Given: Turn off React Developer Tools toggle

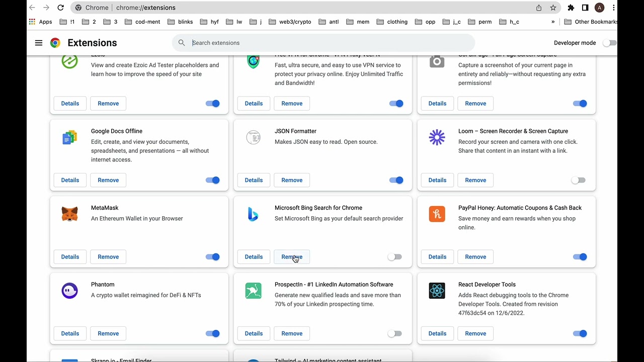Looking at the screenshot, I should (x=580, y=333).
